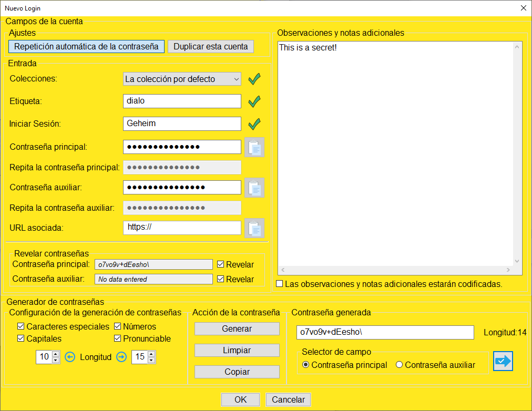Click paste icon beside URL asociada field

pos(254,228)
